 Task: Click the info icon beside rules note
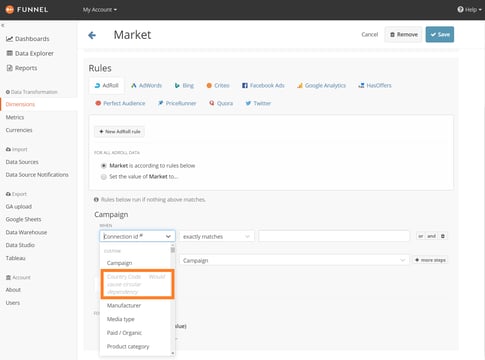96,200
